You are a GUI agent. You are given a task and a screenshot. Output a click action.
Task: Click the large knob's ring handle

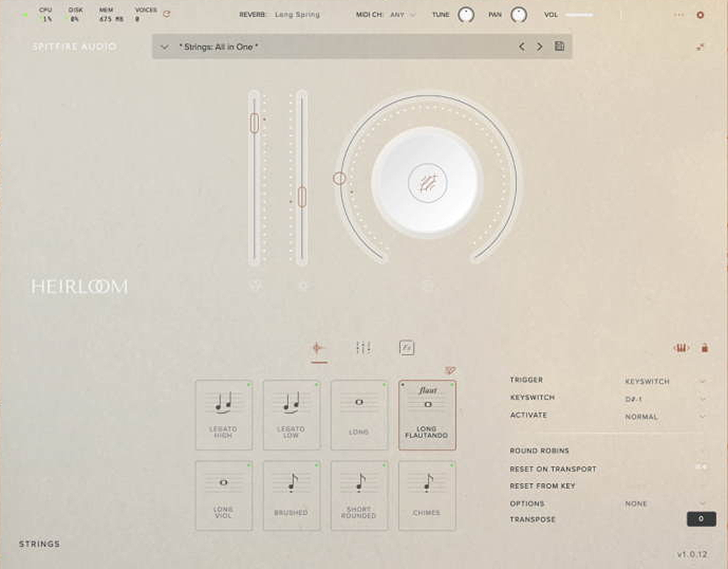pos(340,178)
